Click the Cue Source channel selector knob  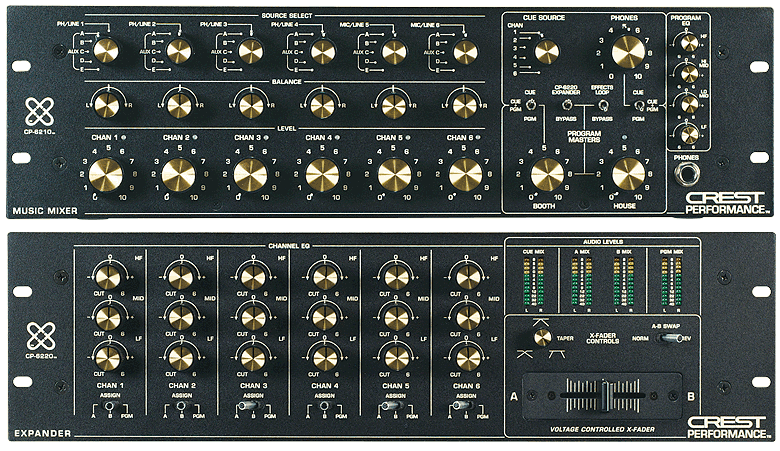coord(547,51)
